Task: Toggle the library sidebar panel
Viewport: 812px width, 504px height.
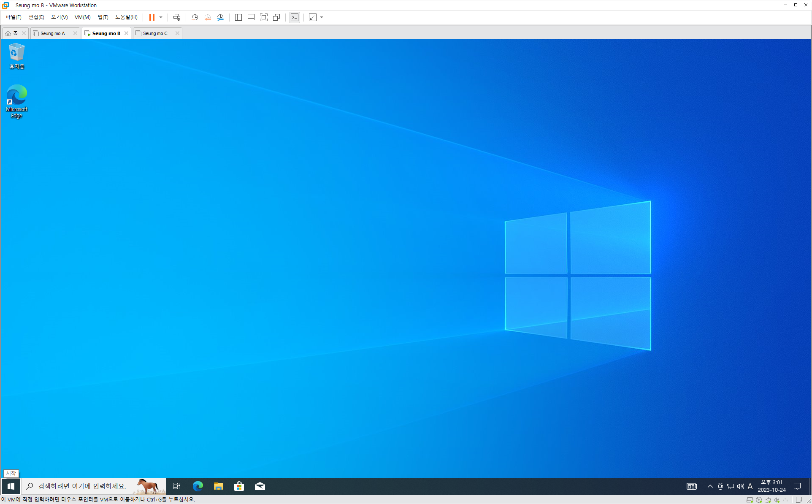Action: 238,17
